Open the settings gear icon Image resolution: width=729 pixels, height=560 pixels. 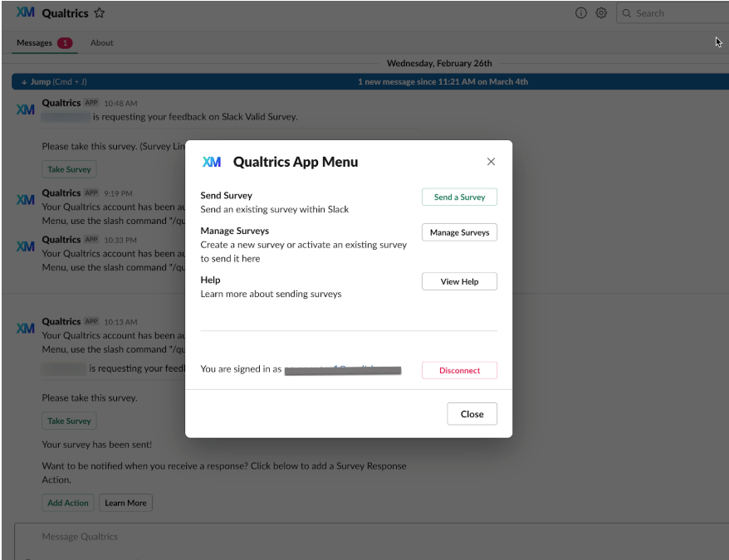pyautogui.click(x=601, y=13)
